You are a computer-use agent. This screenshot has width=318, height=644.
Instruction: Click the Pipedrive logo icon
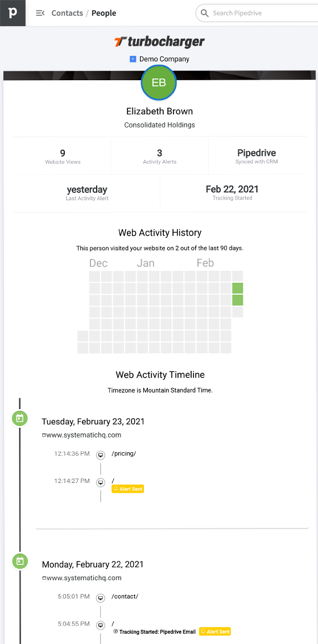[x=13, y=13]
